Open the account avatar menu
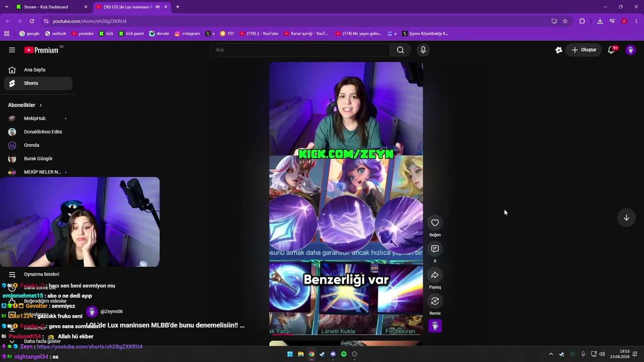This screenshot has width=644, height=362. (630, 50)
